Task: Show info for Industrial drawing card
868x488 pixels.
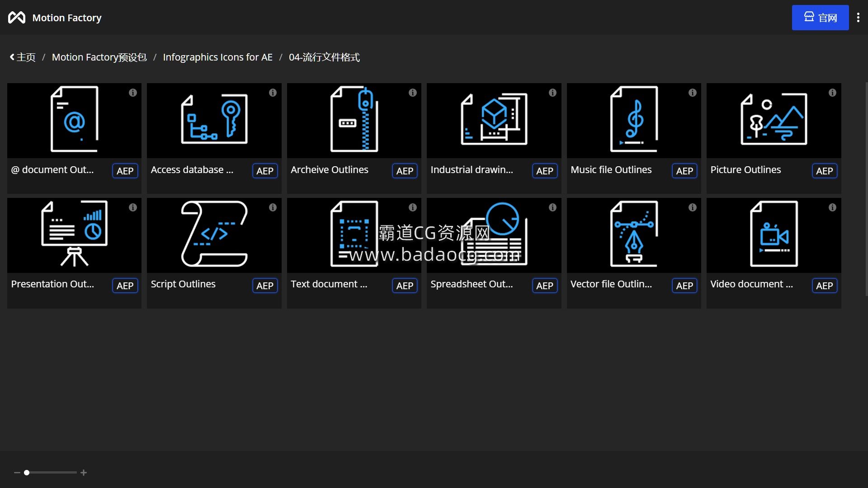Action: click(552, 93)
